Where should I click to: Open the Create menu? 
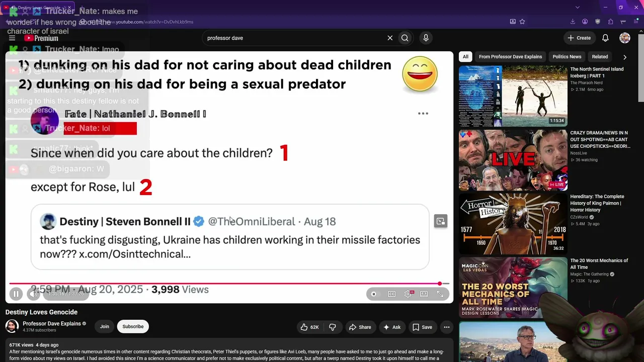coord(579,38)
